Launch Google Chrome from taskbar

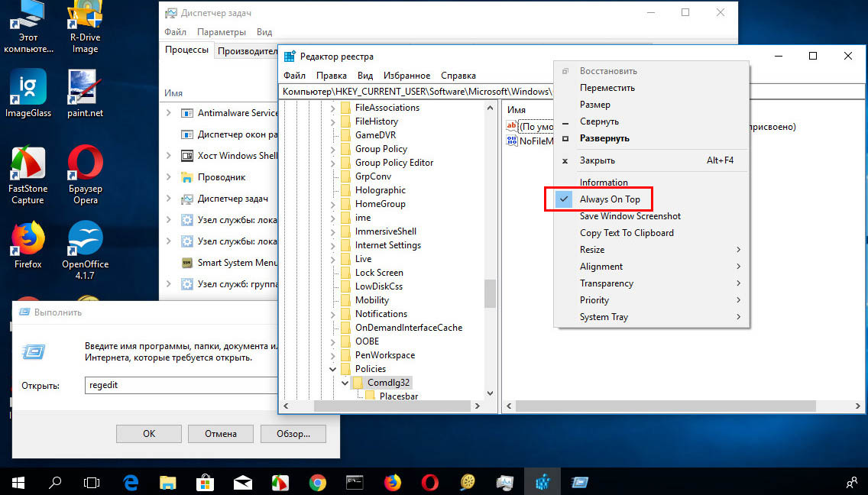317,482
